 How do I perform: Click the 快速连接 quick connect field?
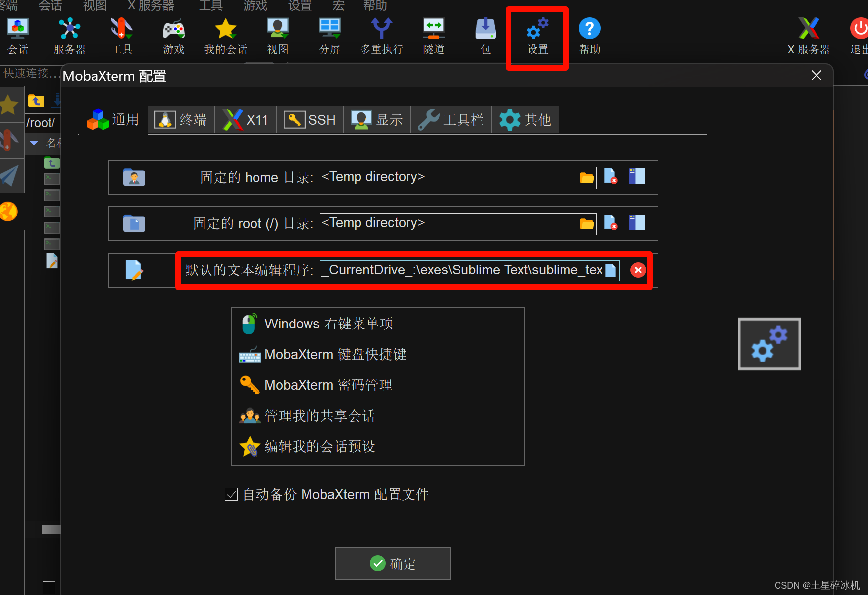[x=30, y=73]
